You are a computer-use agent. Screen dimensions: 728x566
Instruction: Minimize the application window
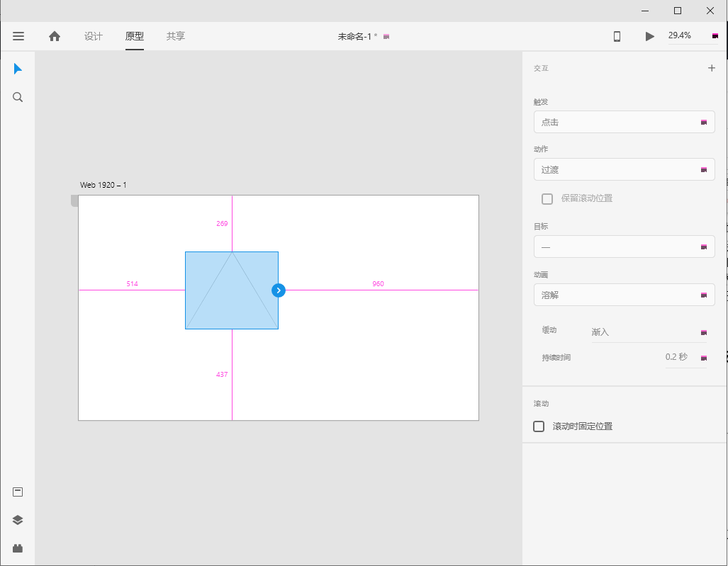coord(645,11)
